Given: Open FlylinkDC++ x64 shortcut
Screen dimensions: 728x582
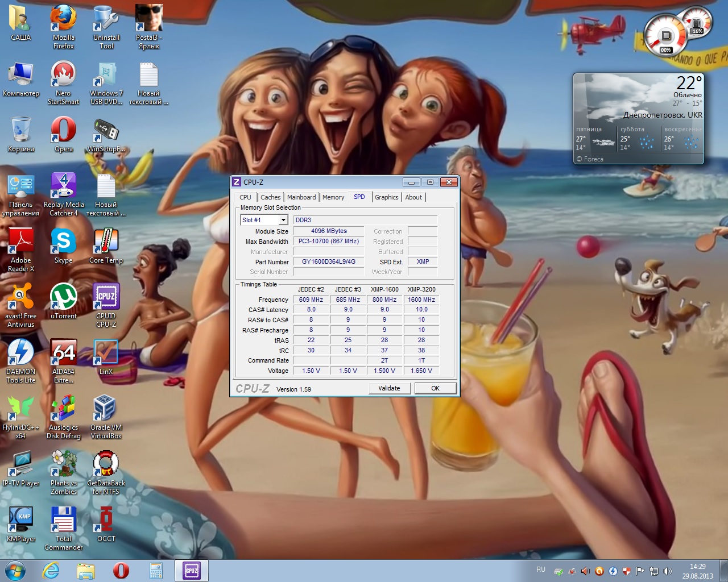Looking at the screenshot, I should 21,417.
